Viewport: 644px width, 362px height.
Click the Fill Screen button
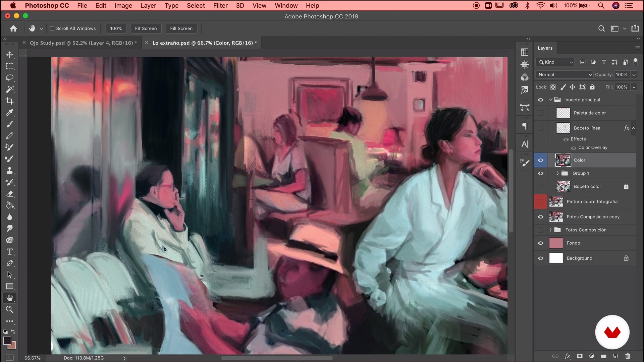click(181, 28)
